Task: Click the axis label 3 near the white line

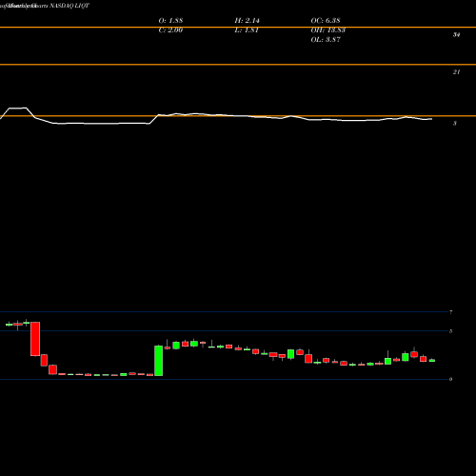Action: [x=455, y=124]
